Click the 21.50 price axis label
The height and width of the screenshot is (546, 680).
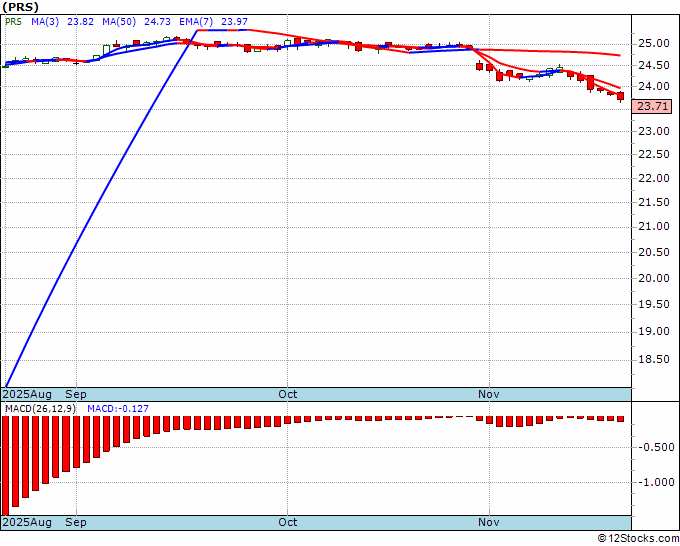point(654,202)
